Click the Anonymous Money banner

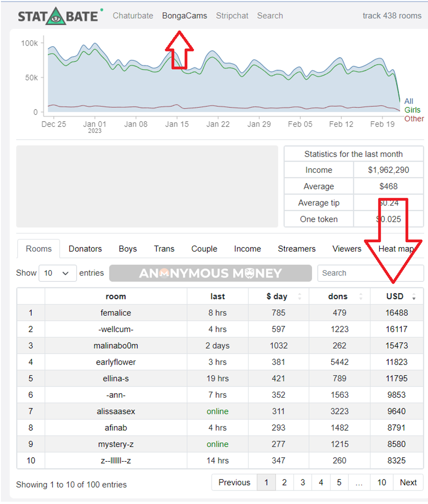(211, 273)
